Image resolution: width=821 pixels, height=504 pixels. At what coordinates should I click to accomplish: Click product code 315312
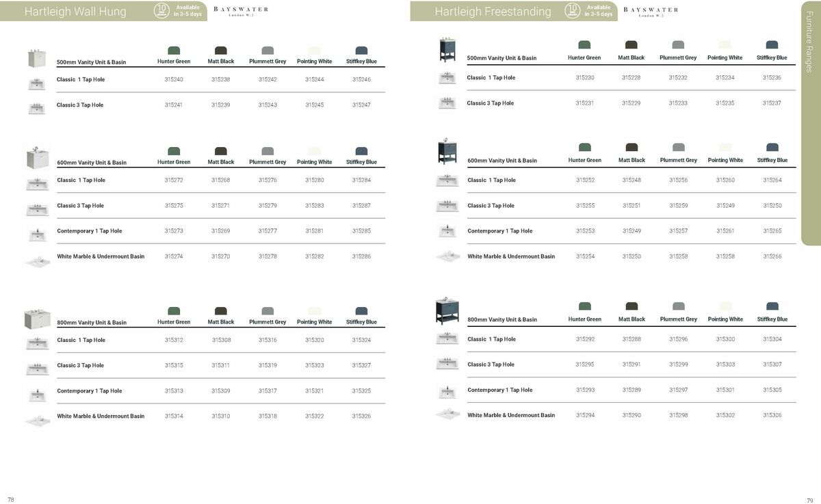pos(174,340)
